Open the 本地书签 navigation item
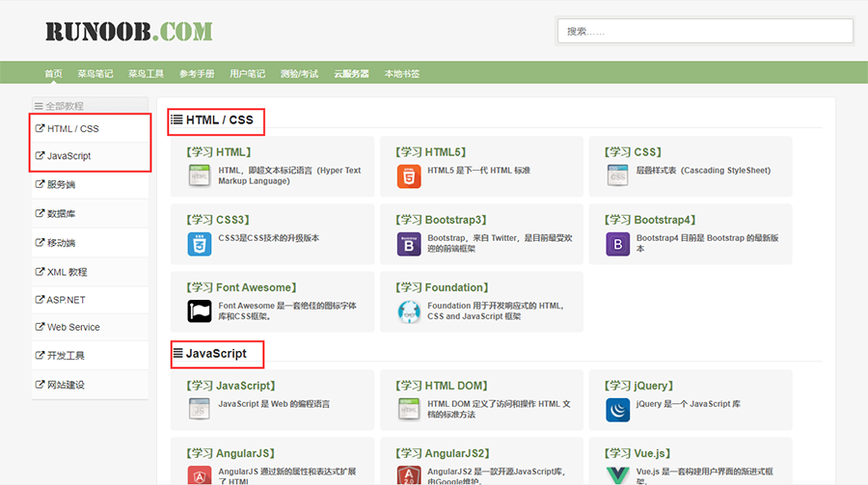Viewport: 868px width, 485px height. (x=402, y=73)
